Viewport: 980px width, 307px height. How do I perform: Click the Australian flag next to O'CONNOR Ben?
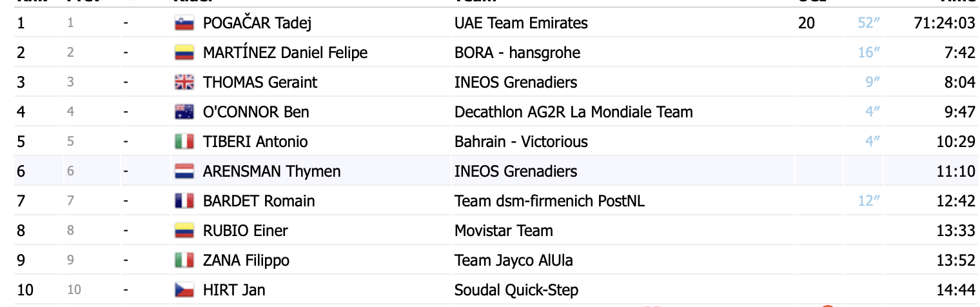click(x=184, y=112)
